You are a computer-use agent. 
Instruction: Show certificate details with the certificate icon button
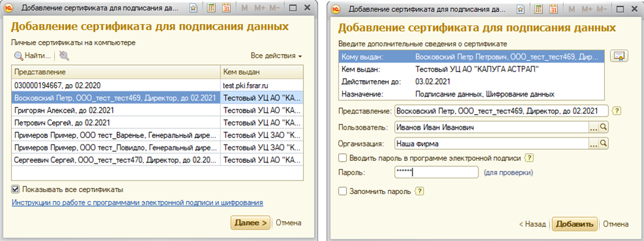tap(619, 57)
